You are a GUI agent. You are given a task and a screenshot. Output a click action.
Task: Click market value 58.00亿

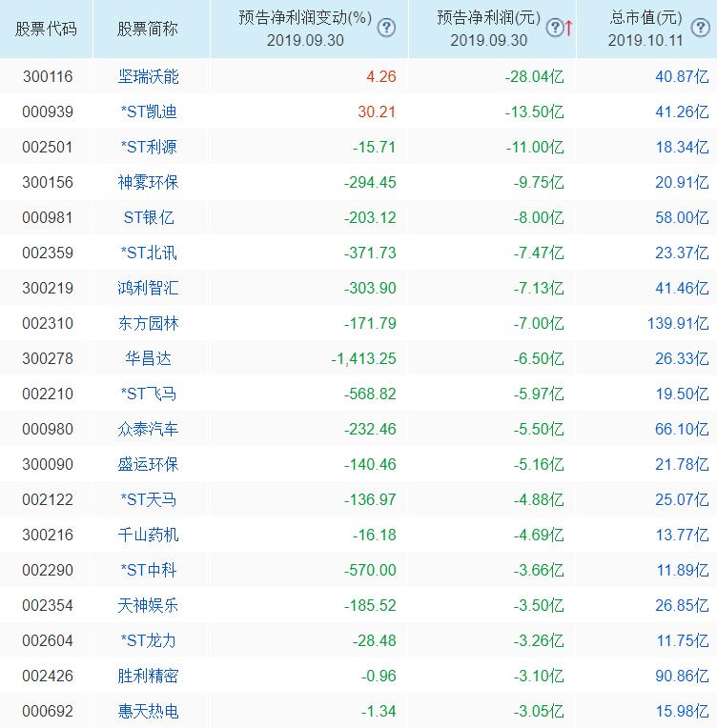(x=682, y=217)
